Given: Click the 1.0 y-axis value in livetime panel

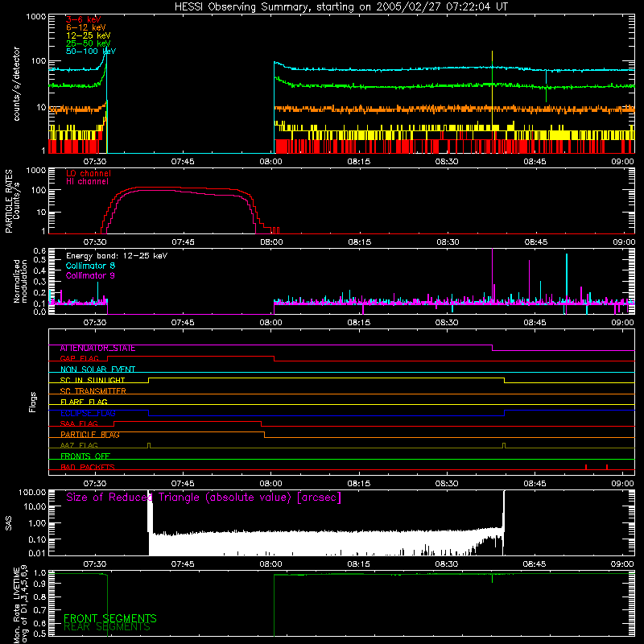Looking at the screenshot, I should click(x=39, y=573).
